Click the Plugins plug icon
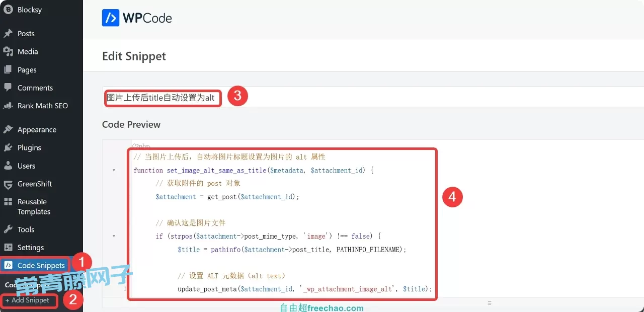 coord(8,147)
